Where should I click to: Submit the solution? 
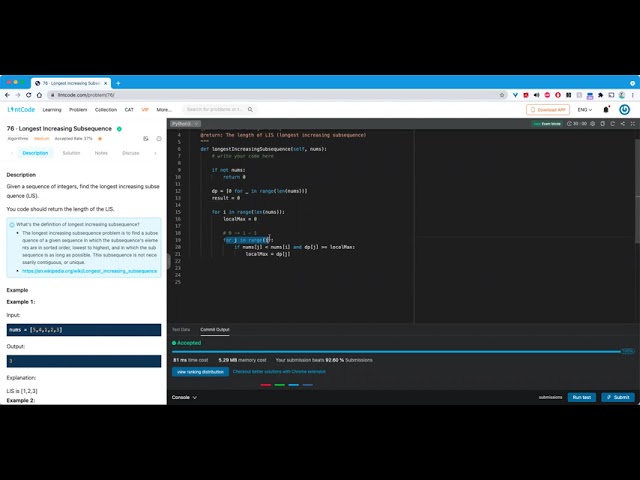[618, 397]
